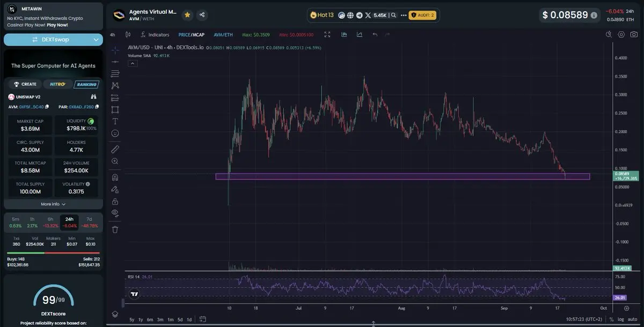Click the RANKING button
644x327 pixels.
(86, 84)
